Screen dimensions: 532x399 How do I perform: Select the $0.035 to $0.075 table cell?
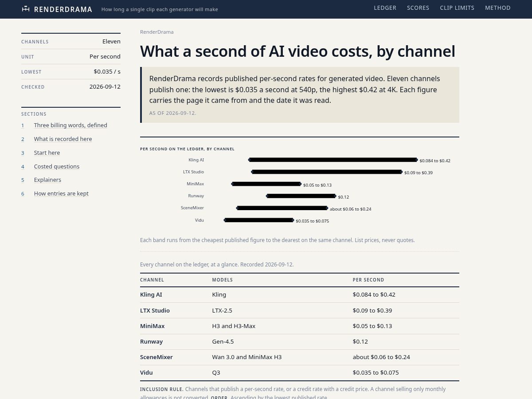(376, 373)
